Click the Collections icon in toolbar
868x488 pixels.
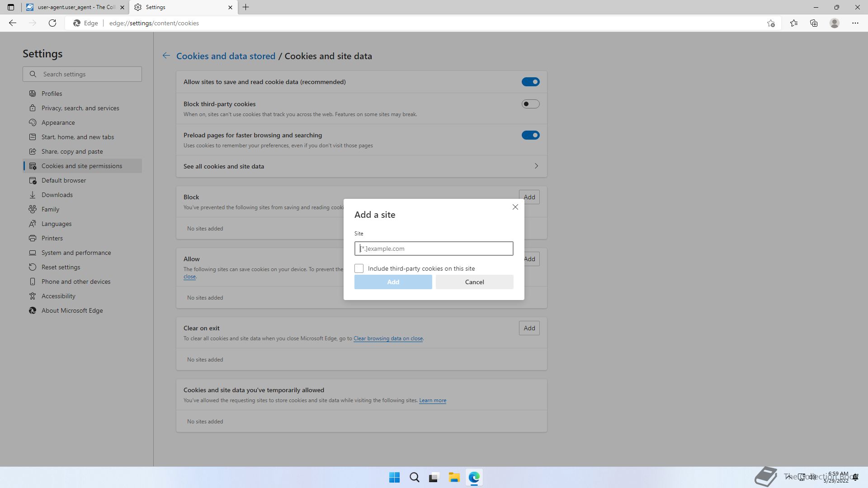814,23
